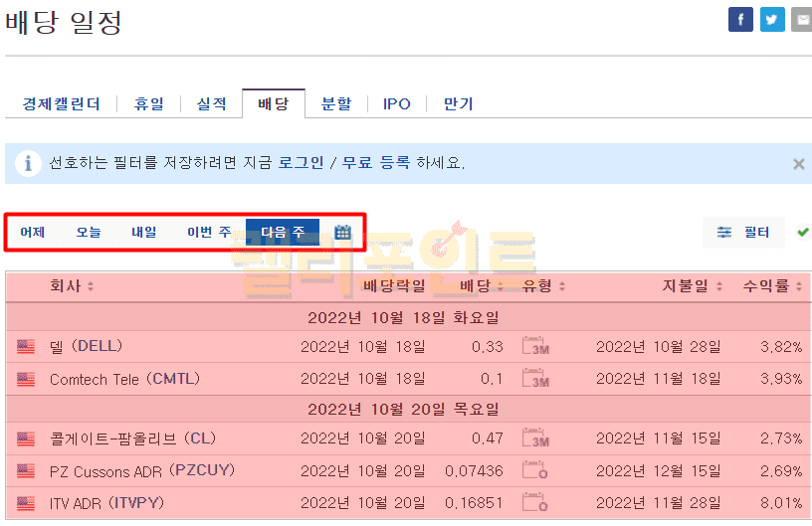
Task: Select the 이번 주 range
Action: tap(209, 233)
